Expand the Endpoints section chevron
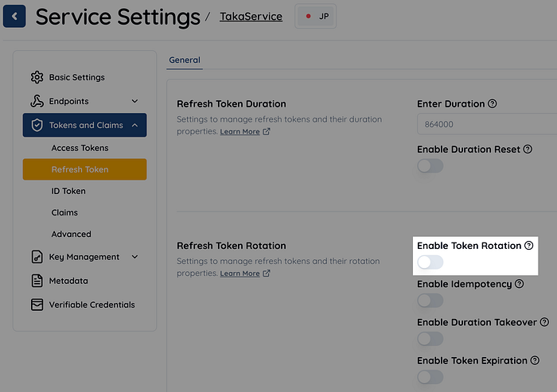557x392 pixels. 134,101
